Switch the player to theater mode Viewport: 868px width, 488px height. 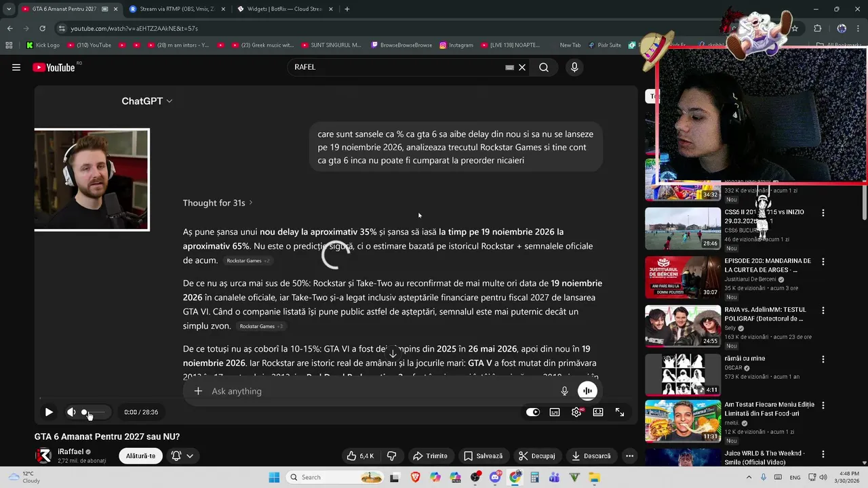coord(598,412)
